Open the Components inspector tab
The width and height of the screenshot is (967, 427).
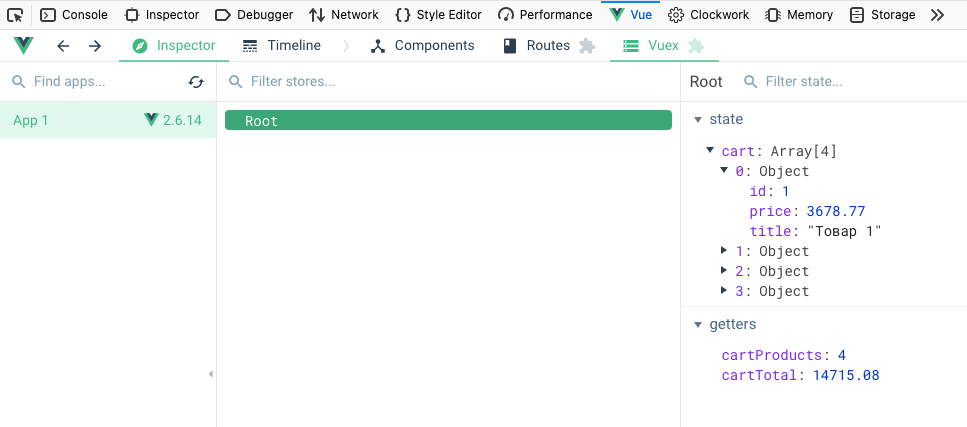point(422,46)
